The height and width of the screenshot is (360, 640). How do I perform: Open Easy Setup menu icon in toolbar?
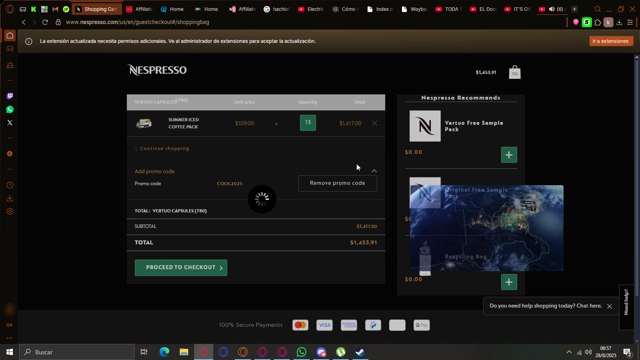pyautogui.click(x=630, y=22)
